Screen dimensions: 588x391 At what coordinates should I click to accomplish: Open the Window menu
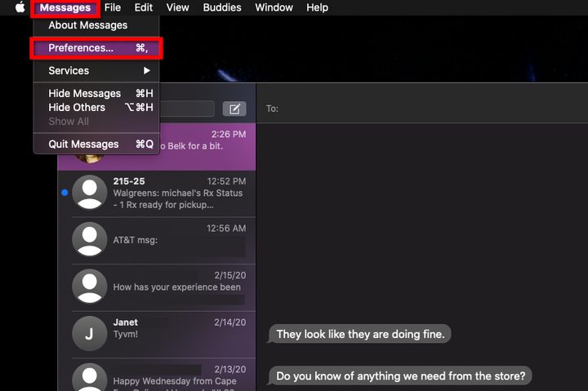(x=274, y=7)
